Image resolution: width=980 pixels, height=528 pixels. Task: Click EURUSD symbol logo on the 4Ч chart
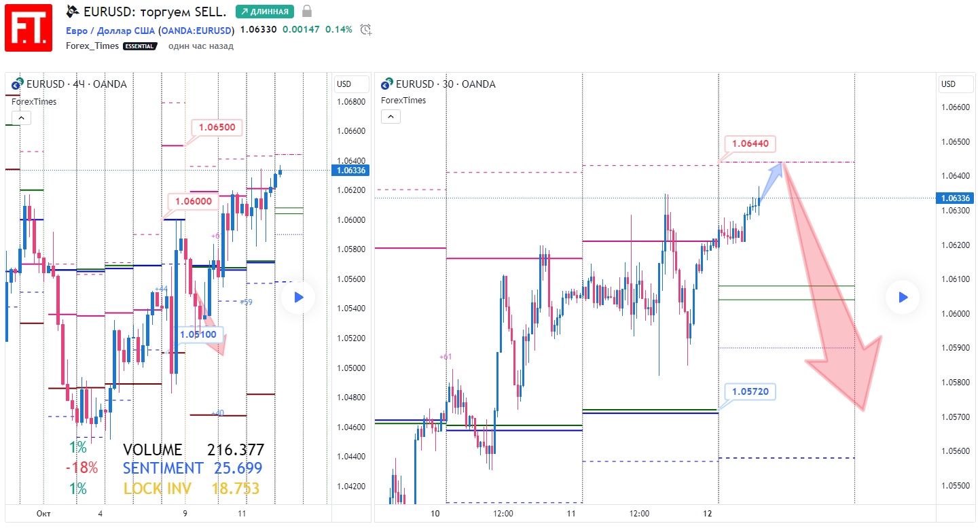tap(17, 84)
